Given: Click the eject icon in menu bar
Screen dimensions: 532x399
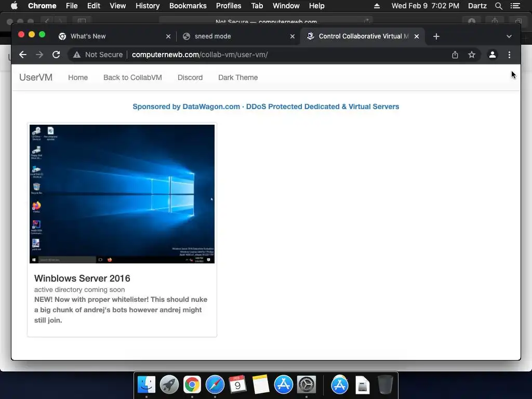Looking at the screenshot, I should point(377,6).
